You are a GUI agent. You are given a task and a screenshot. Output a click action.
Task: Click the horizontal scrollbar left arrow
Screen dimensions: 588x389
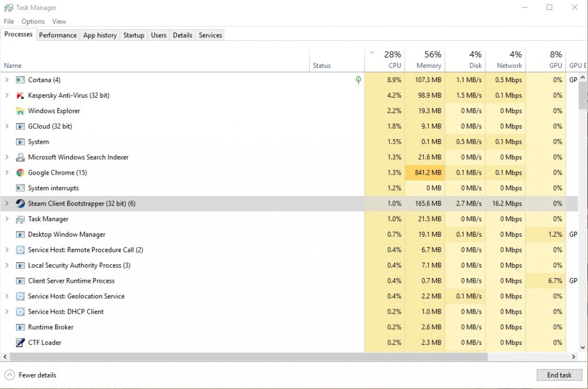(5, 357)
